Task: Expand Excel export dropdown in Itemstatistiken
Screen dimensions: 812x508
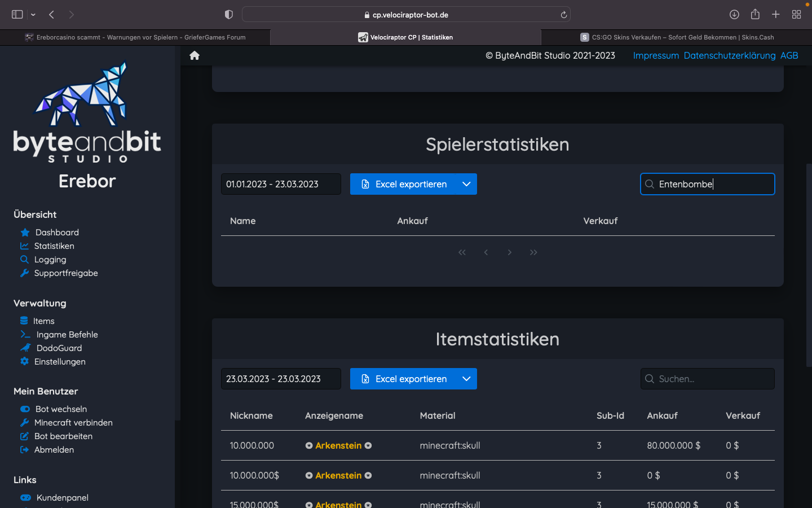Action: [466, 379]
